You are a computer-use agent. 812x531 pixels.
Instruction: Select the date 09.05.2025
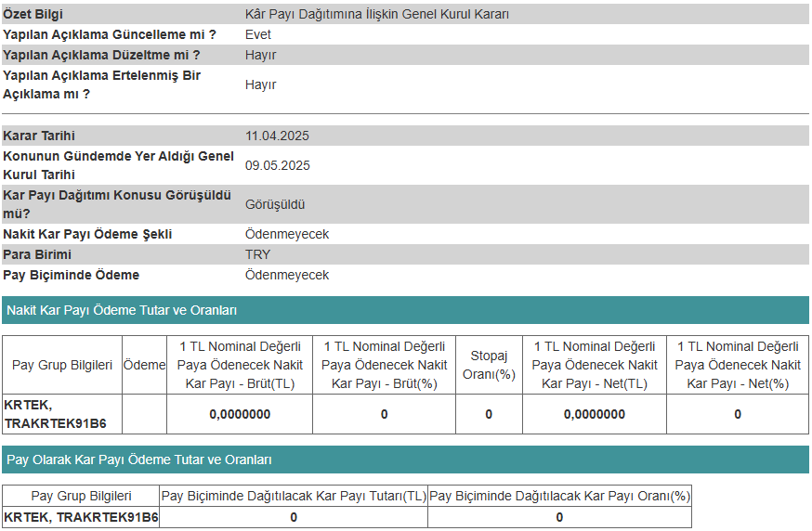pyautogui.click(x=277, y=165)
